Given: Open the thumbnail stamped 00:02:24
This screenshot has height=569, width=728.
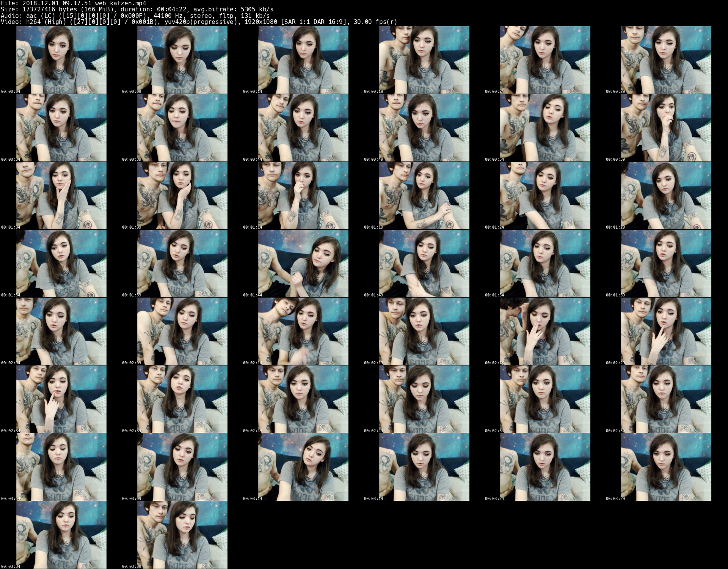Looking at the screenshot, I should click(x=545, y=331).
